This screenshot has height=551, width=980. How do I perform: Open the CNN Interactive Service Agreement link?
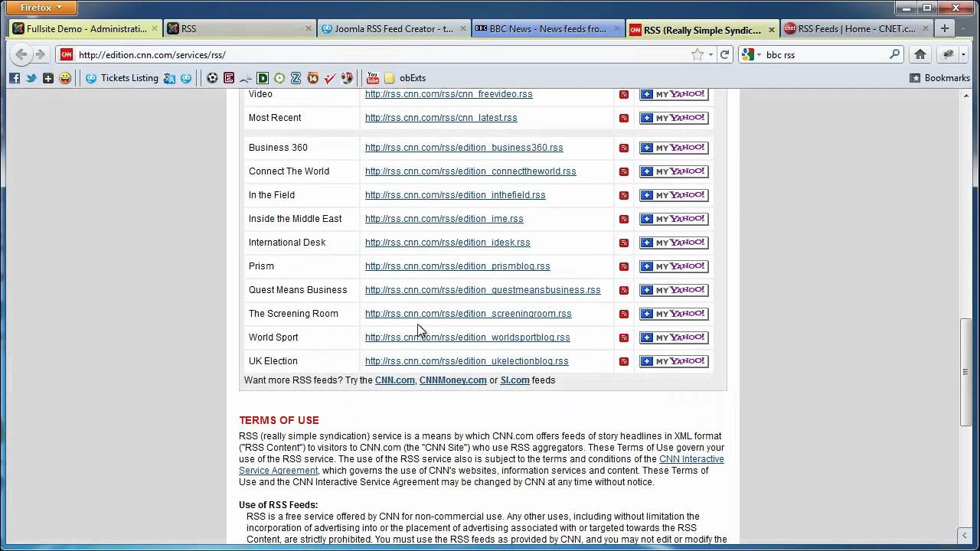(481, 465)
